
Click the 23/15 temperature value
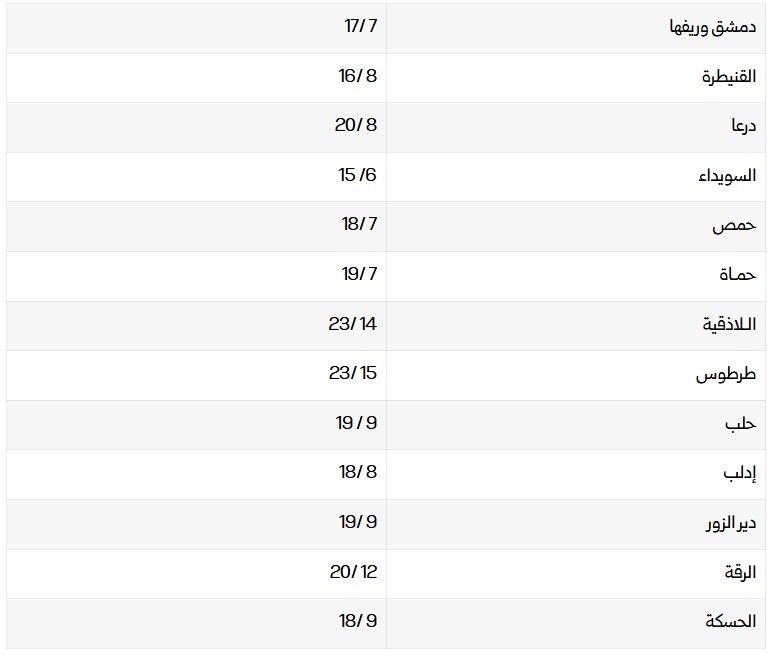(x=353, y=373)
